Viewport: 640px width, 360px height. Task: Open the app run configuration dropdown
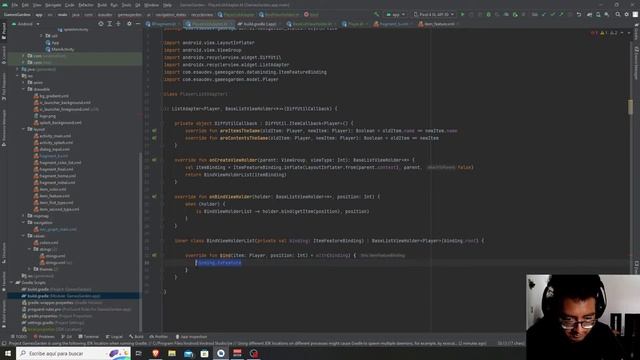coord(396,14)
